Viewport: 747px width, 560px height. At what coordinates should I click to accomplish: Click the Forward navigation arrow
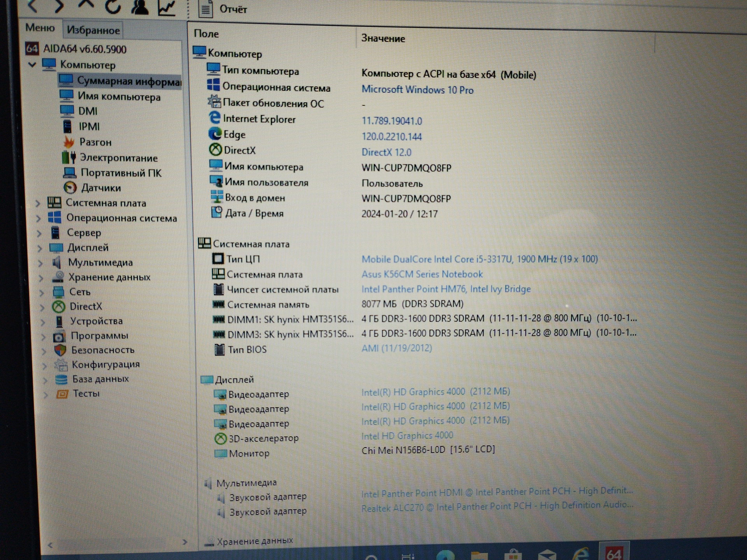click(58, 6)
